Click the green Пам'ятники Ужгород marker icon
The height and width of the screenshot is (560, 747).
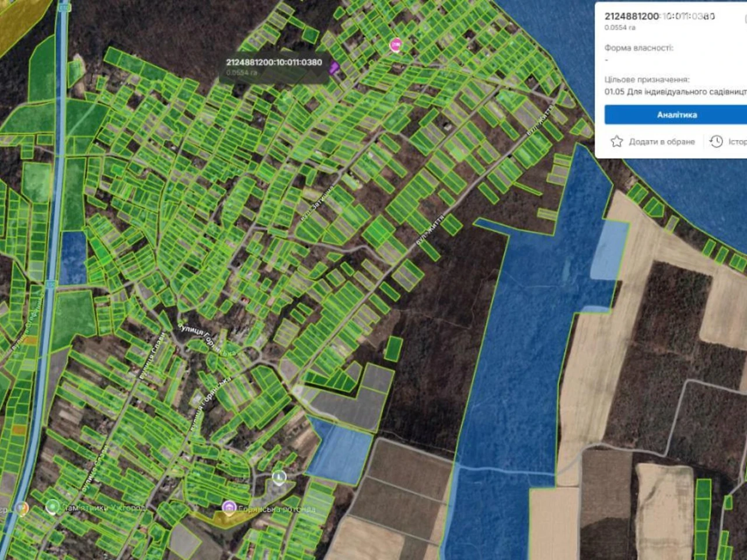coord(53,506)
